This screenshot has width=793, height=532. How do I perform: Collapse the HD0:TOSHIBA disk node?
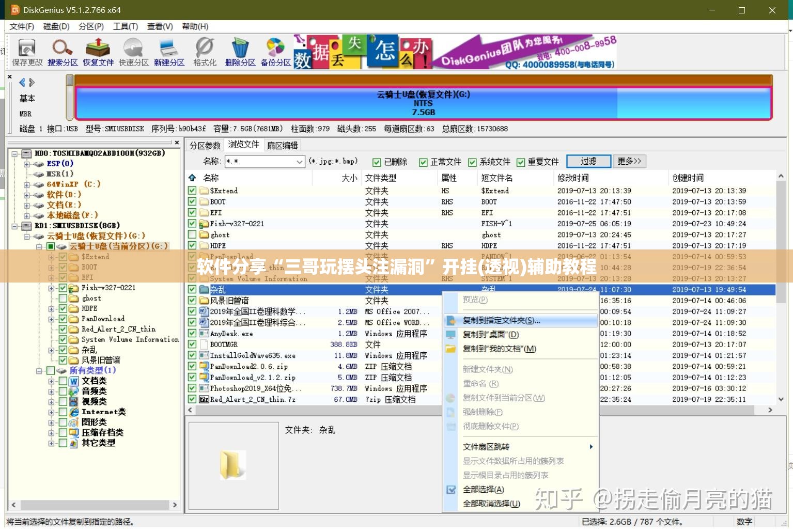coord(14,153)
